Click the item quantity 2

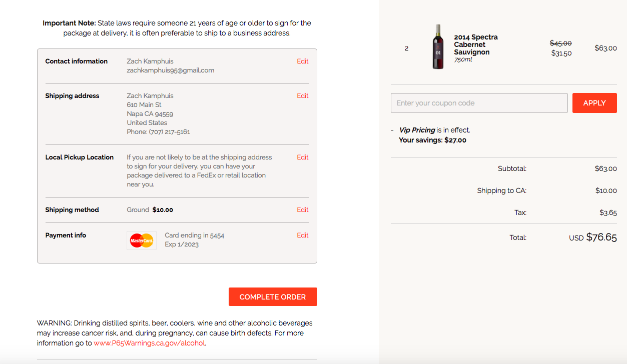click(x=406, y=48)
